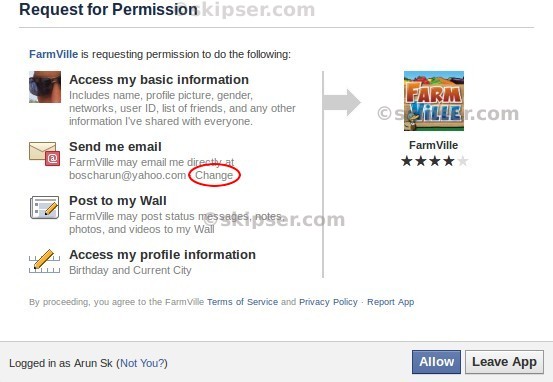Click the Send me email heading
Image resolution: width=553 pixels, height=382 pixels.
[x=115, y=146]
